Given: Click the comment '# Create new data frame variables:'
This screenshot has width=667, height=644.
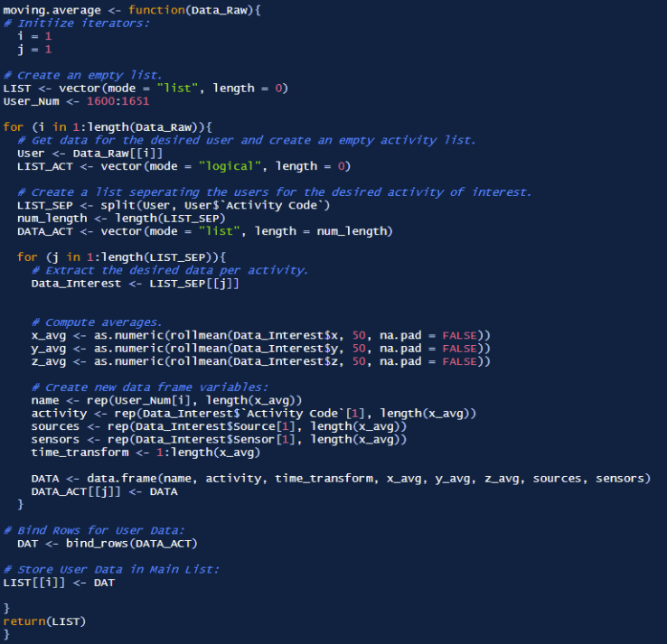Looking at the screenshot, I should pyautogui.click(x=150, y=387).
